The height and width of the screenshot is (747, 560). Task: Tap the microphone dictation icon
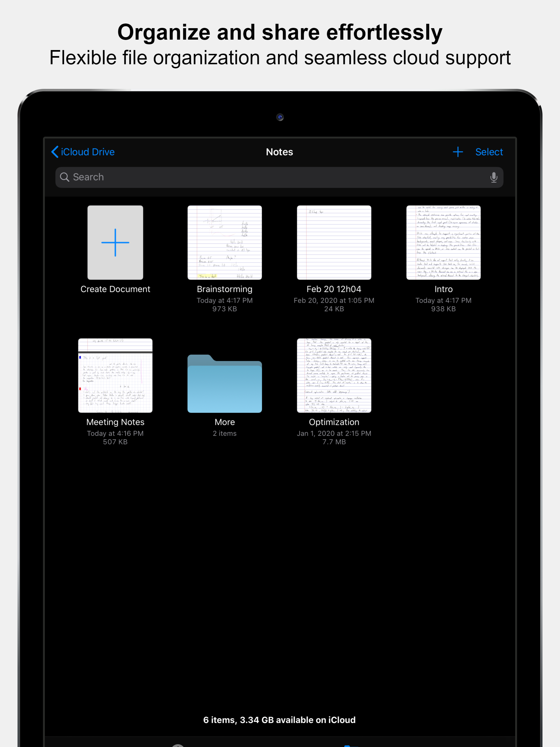[494, 177]
